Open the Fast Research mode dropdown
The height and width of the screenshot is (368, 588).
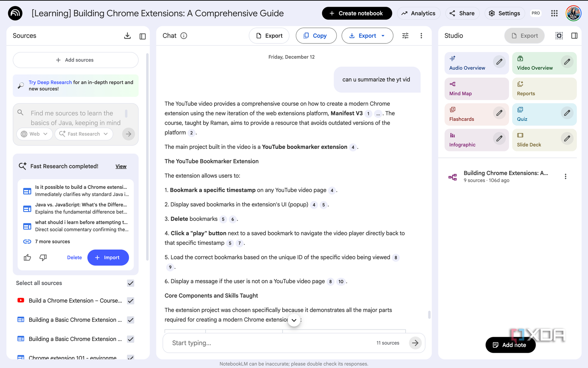(x=84, y=134)
